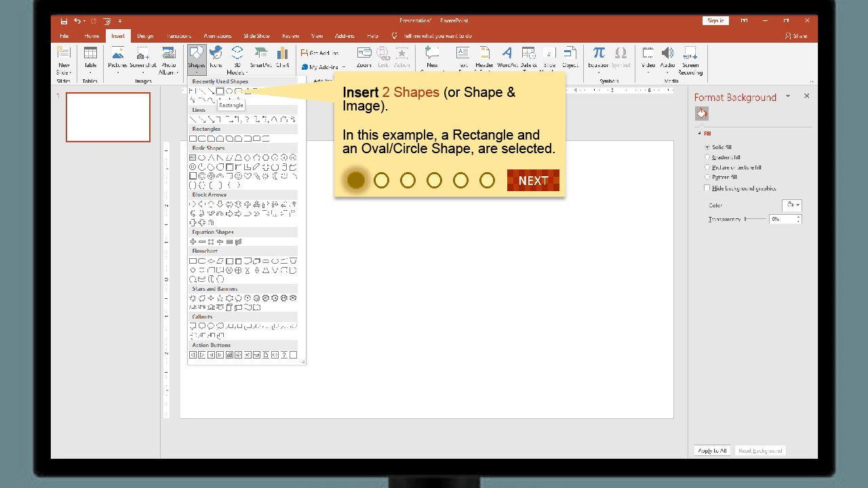Open the Shapes gallery button
Image resolution: width=868 pixels, height=488 pixels.
click(x=197, y=58)
